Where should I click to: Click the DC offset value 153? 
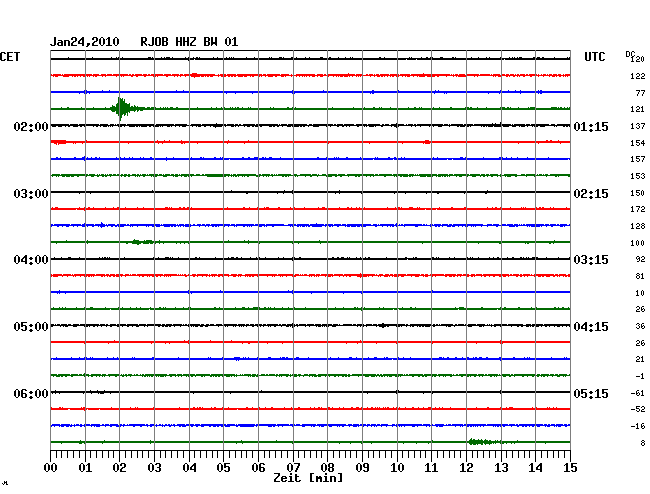click(x=638, y=176)
